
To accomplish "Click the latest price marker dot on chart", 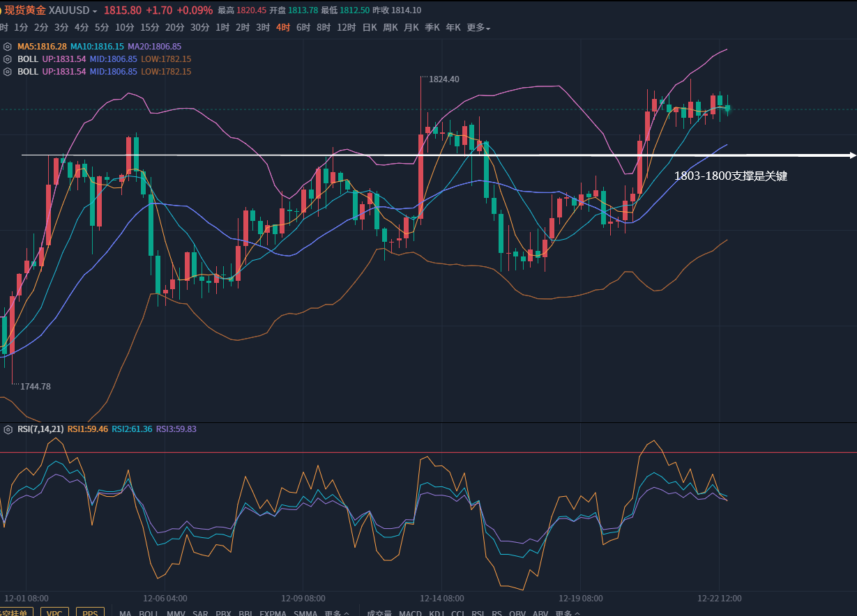I will [x=727, y=108].
